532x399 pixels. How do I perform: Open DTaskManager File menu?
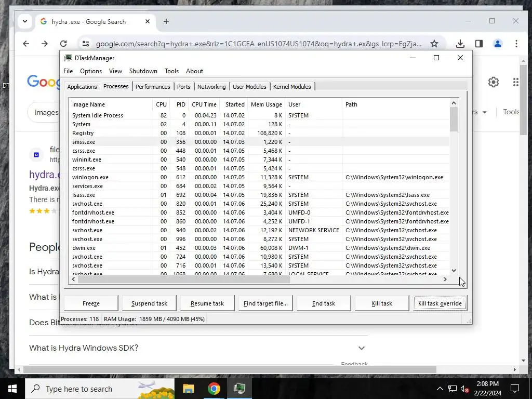pyautogui.click(x=68, y=71)
